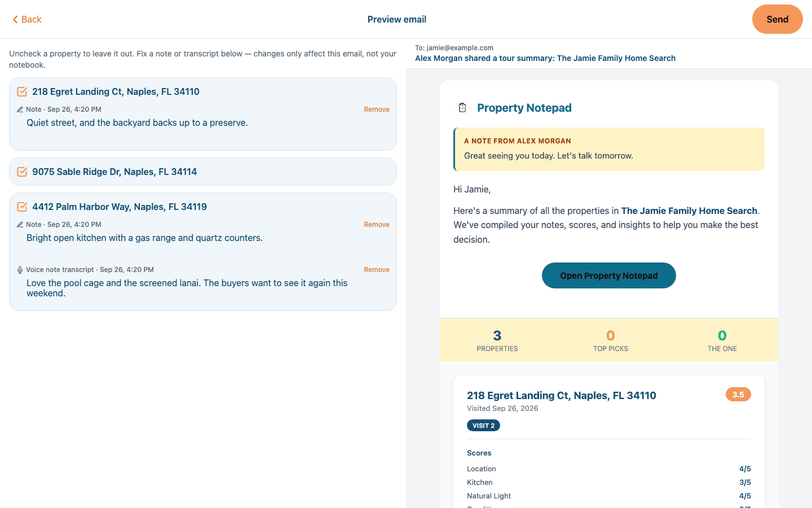812x508 pixels.
Task: Click 'Great seeing you today' note text
Action: coord(549,156)
